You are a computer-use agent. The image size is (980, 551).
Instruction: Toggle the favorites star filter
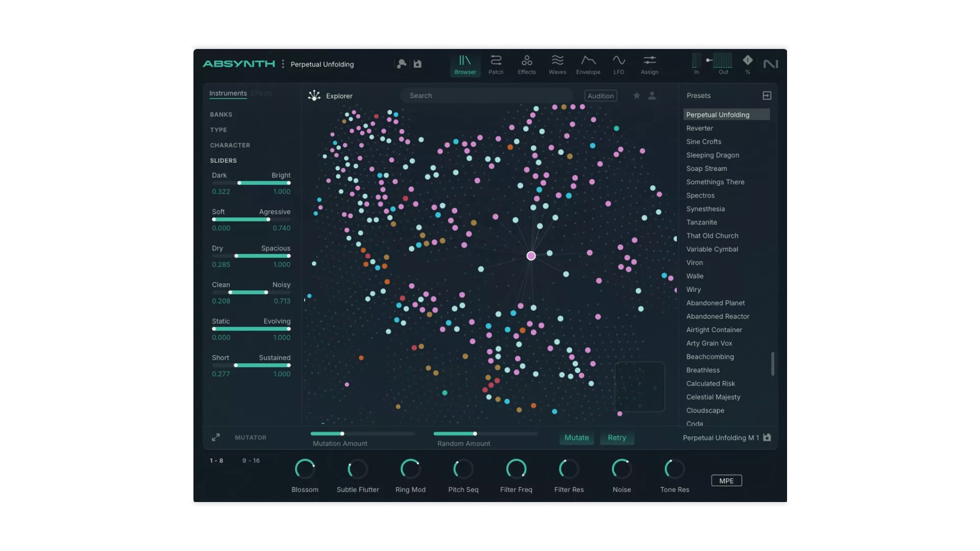pos(636,95)
